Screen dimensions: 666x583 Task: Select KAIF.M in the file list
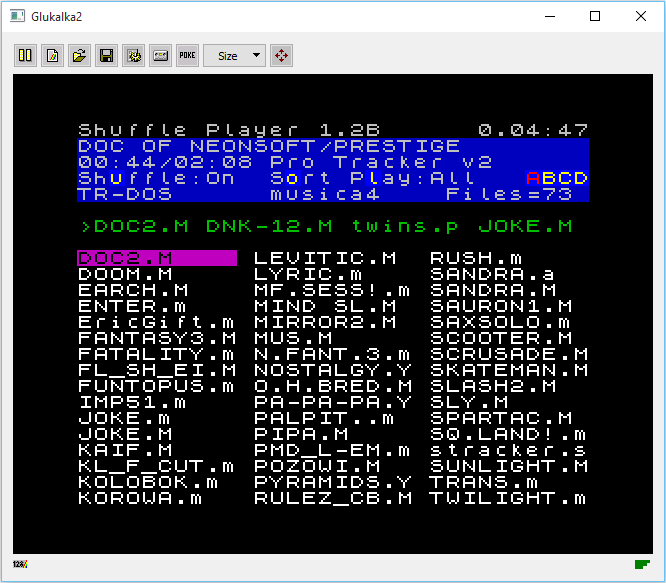125,451
